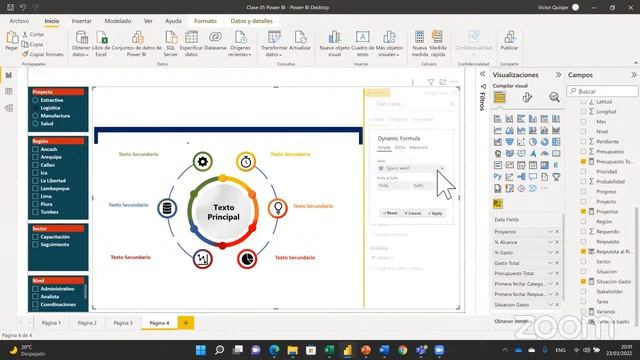This screenshot has height=360, width=640.
Task: Click the Buscar fields search box
Action: [x=602, y=91]
